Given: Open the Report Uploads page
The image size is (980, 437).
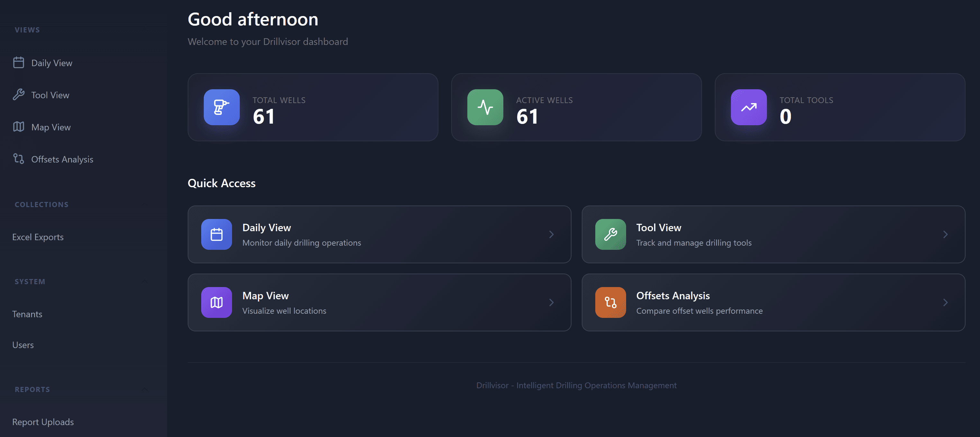Looking at the screenshot, I should (x=43, y=422).
